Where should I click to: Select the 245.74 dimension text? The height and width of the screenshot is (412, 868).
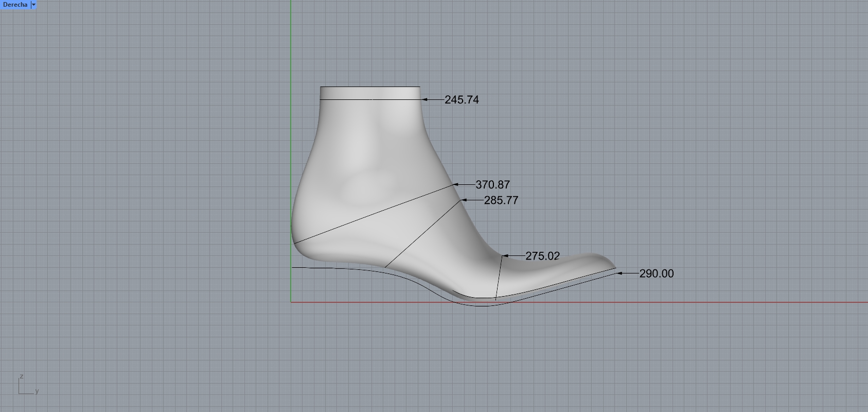[x=462, y=100]
